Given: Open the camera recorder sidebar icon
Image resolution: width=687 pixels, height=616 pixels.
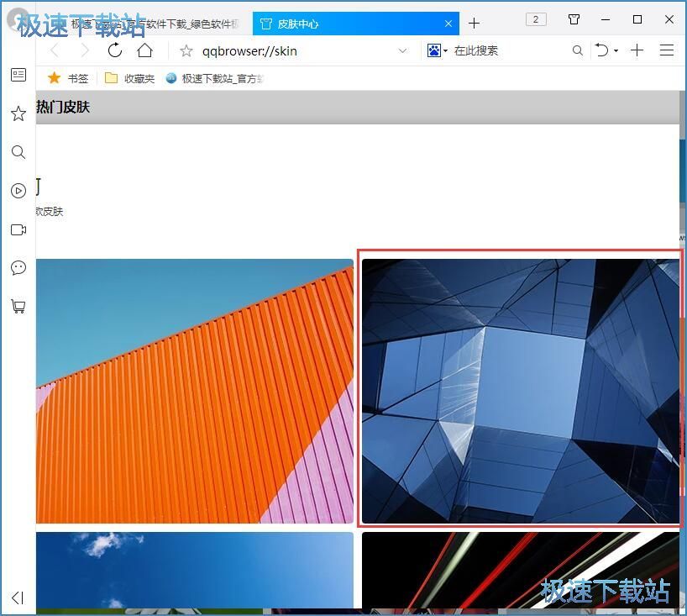Looking at the screenshot, I should (x=18, y=229).
